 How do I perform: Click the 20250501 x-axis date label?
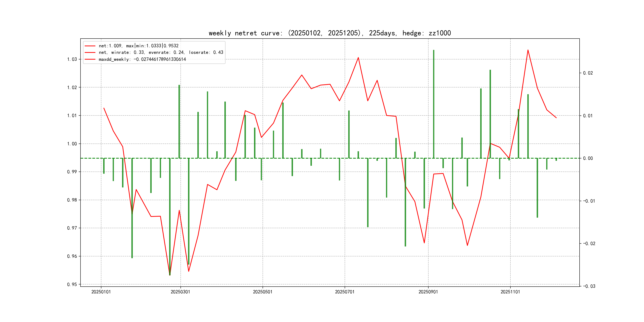tap(263, 292)
